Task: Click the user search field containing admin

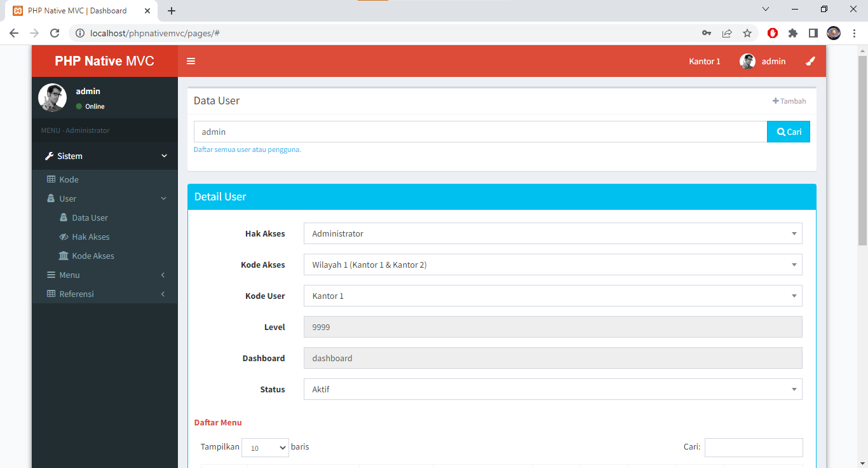Action: pos(480,132)
